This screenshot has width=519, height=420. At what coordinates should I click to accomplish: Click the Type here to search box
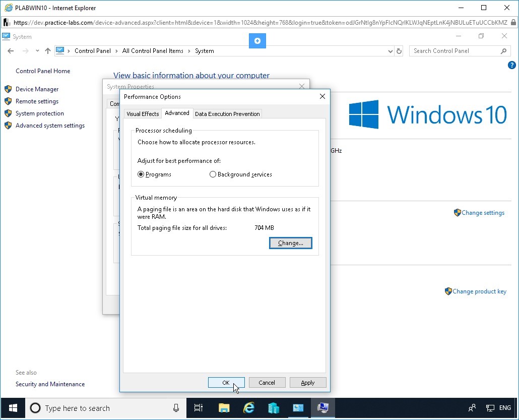pyautogui.click(x=105, y=408)
